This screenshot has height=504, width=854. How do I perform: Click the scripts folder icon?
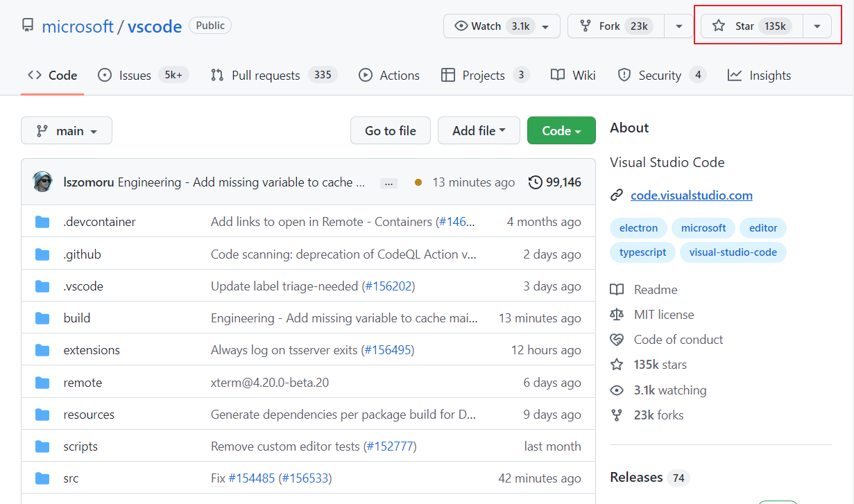pos(42,446)
